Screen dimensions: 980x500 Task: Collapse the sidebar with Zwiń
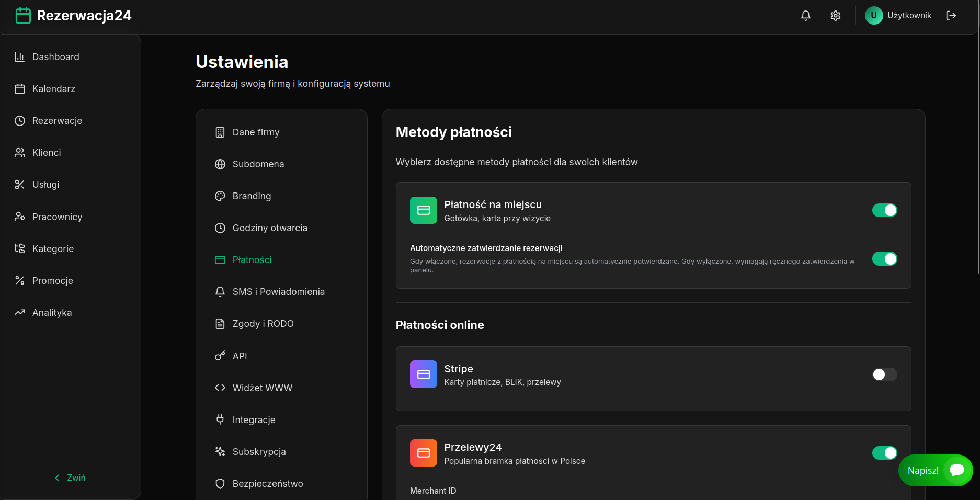click(70, 478)
